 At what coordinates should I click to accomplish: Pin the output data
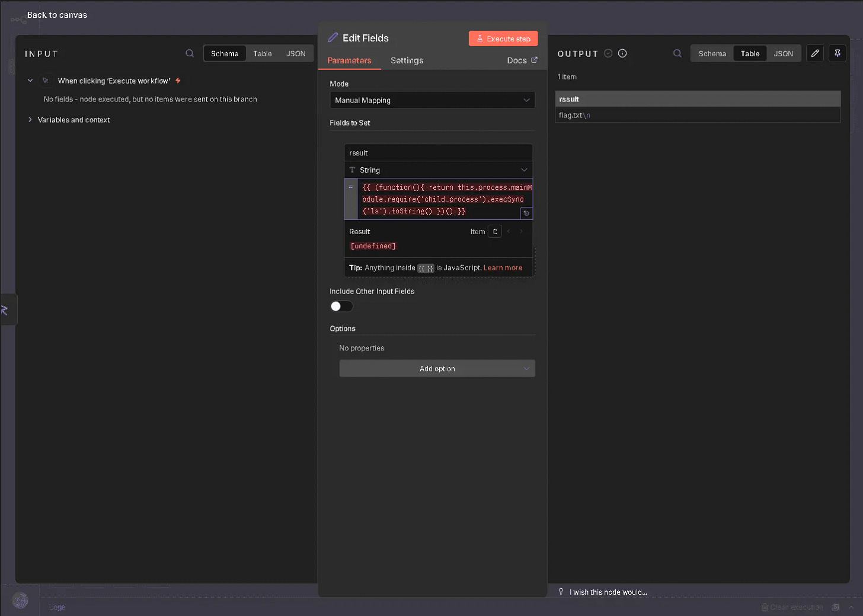pyautogui.click(x=838, y=53)
